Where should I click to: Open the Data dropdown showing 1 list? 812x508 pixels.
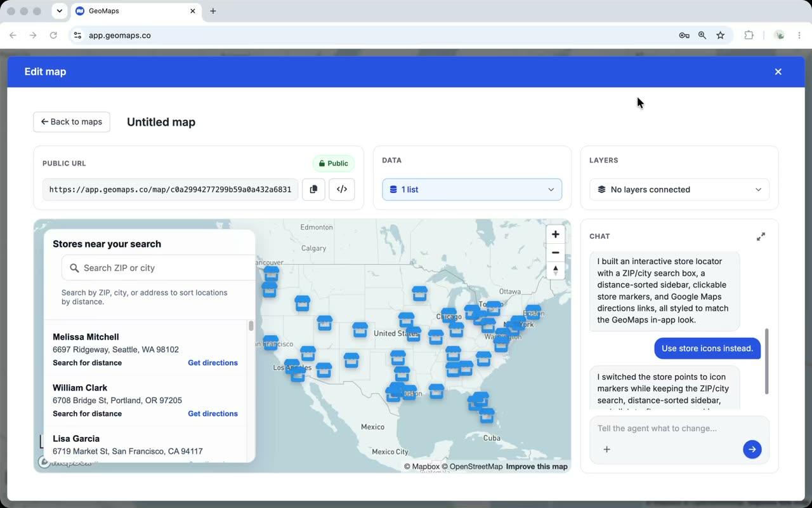coord(472,189)
